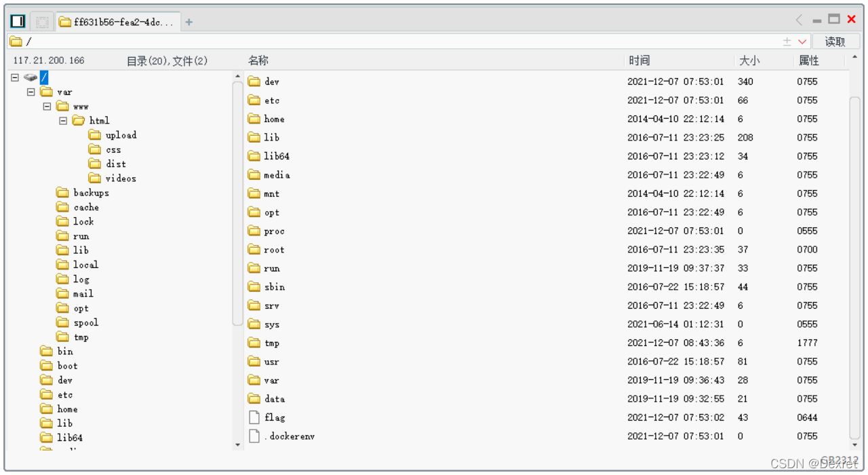Collapse the www node in the tree
868x475 pixels.
coord(47,107)
